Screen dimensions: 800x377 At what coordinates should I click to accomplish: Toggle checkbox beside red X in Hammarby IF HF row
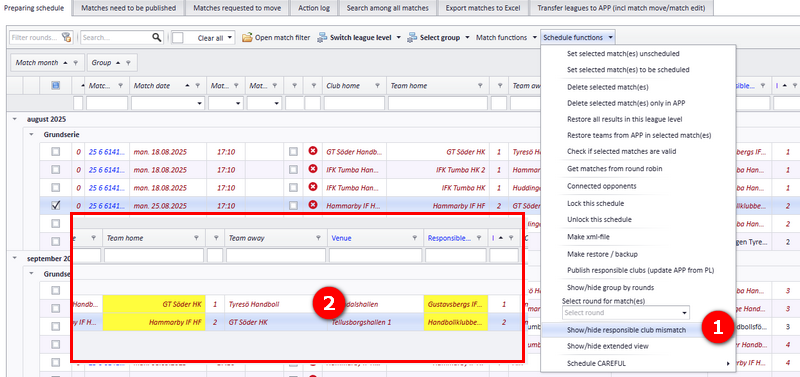pyautogui.click(x=293, y=206)
